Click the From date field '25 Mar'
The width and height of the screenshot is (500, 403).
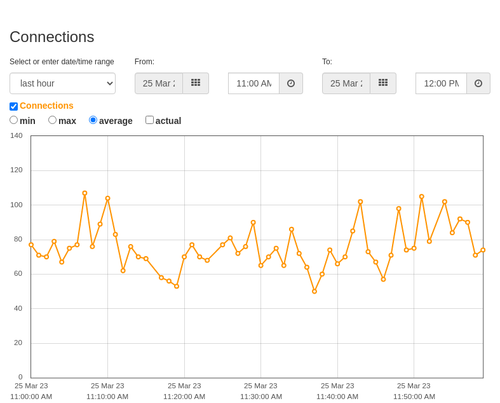coord(159,83)
